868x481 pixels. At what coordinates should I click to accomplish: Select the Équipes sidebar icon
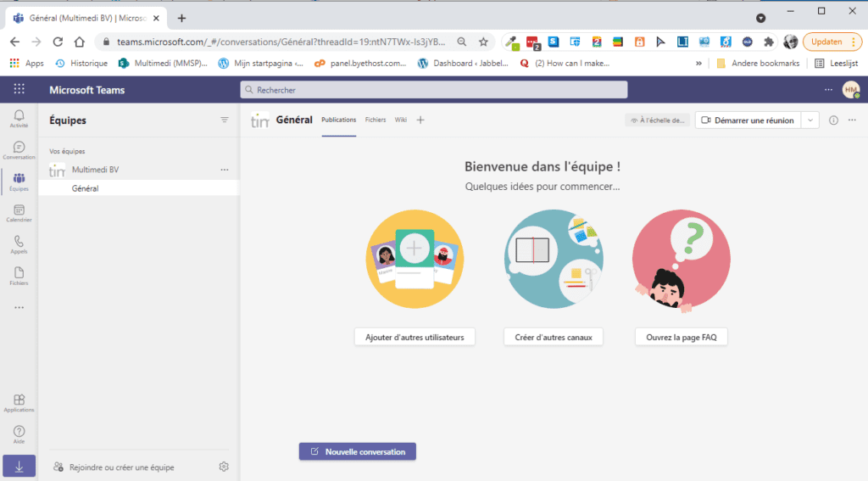[x=19, y=182]
